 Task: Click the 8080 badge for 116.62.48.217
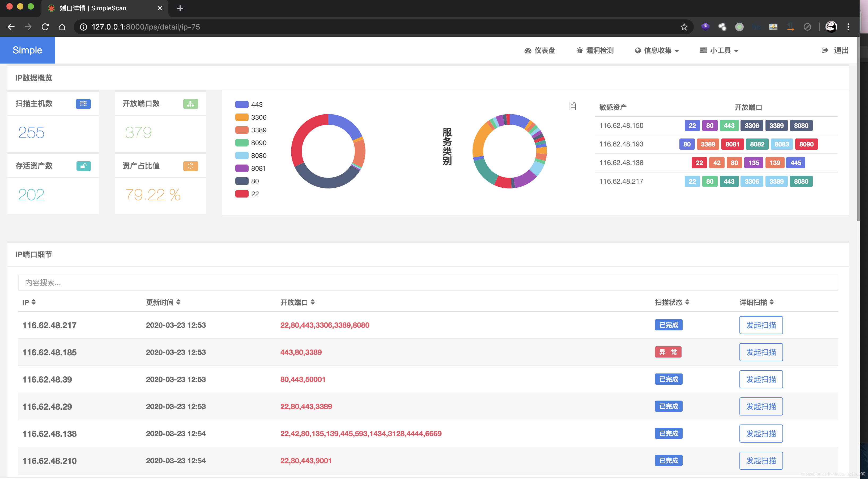click(x=801, y=182)
